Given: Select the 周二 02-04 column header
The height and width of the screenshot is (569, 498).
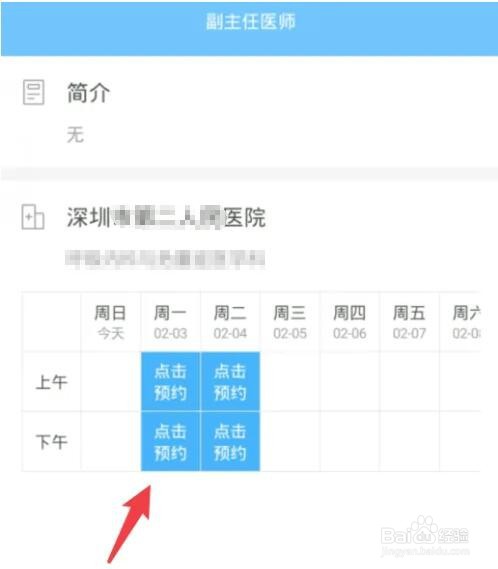Looking at the screenshot, I should point(230,322).
